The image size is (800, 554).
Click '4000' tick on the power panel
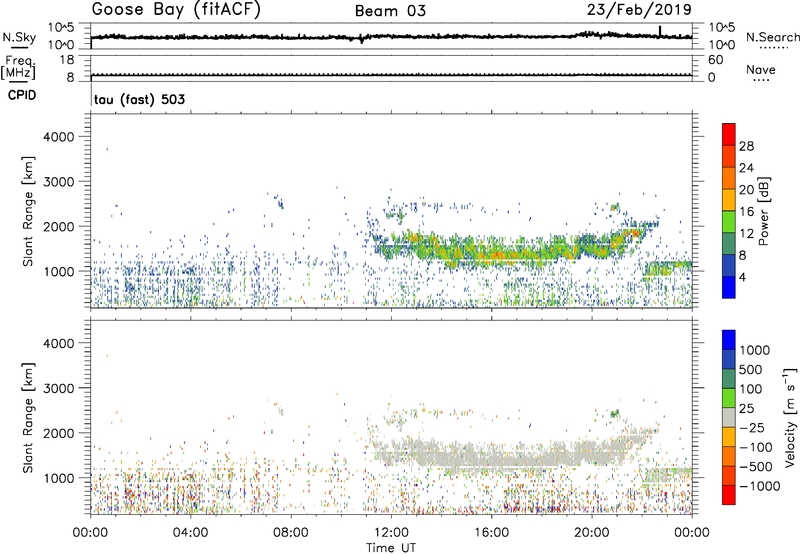point(59,137)
